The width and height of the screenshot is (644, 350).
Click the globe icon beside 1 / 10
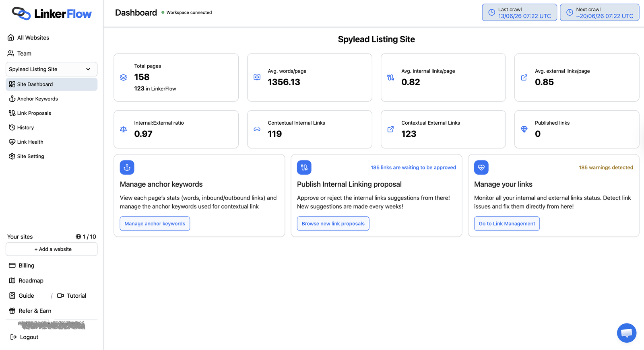point(78,237)
